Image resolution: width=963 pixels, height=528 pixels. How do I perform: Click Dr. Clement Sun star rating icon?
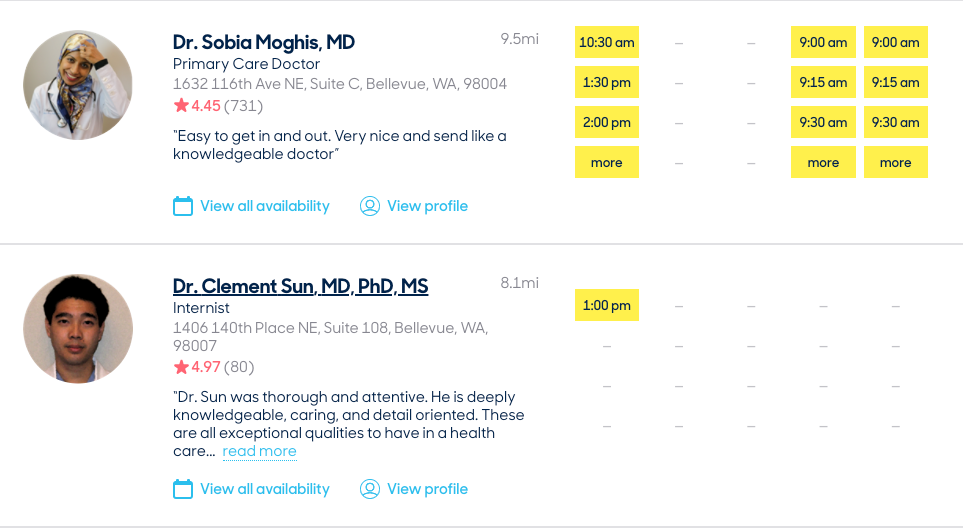pos(181,367)
